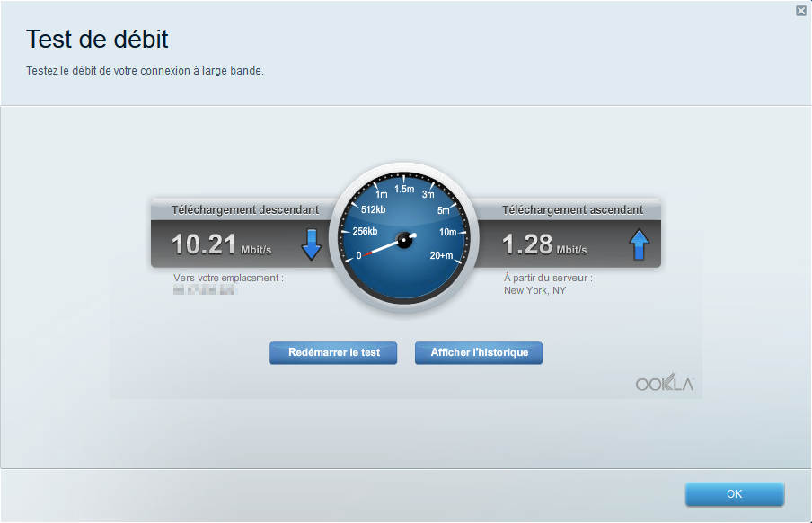Image resolution: width=812 pixels, height=523 pixels.
Task: Click the 0 mark on the speedometer
Action: coord(359,256)
